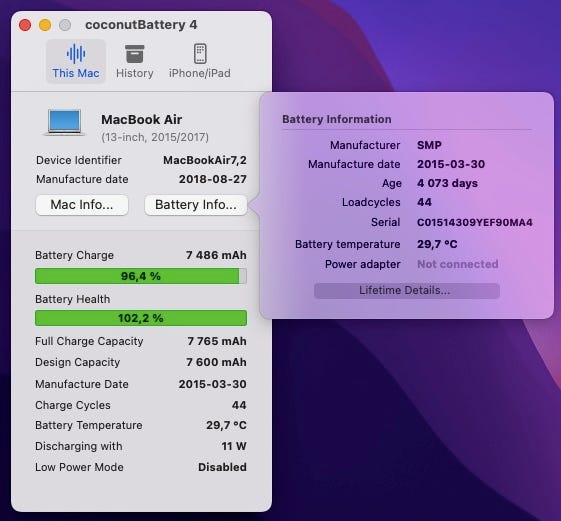Open the Mac Info... button
This screenshot has height=521, width=561.
point(82,205)
